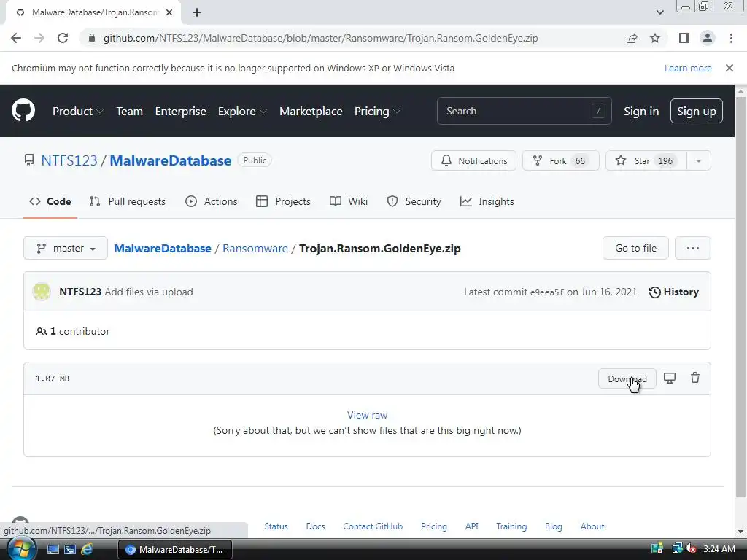This screenshot has height=560, width=747.
Task: Click the Go to file button
Action: pyautogui.click(x=635, y=248)
